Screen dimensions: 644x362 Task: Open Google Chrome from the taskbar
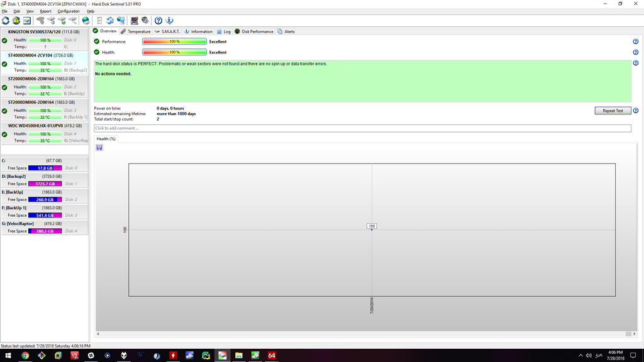click(25, 356)
